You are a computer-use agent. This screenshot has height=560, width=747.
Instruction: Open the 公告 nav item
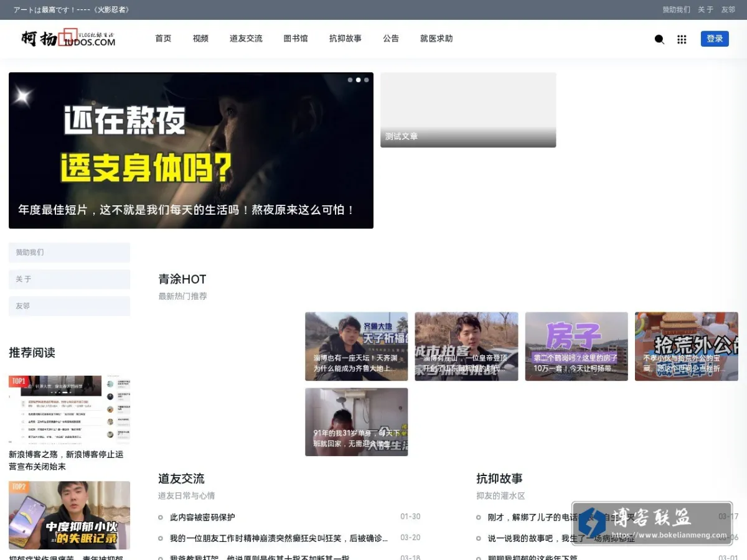(391, 39)
